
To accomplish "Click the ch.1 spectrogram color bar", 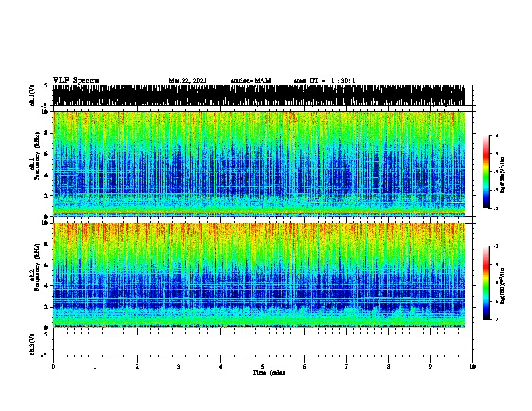I will click(486, 172).
